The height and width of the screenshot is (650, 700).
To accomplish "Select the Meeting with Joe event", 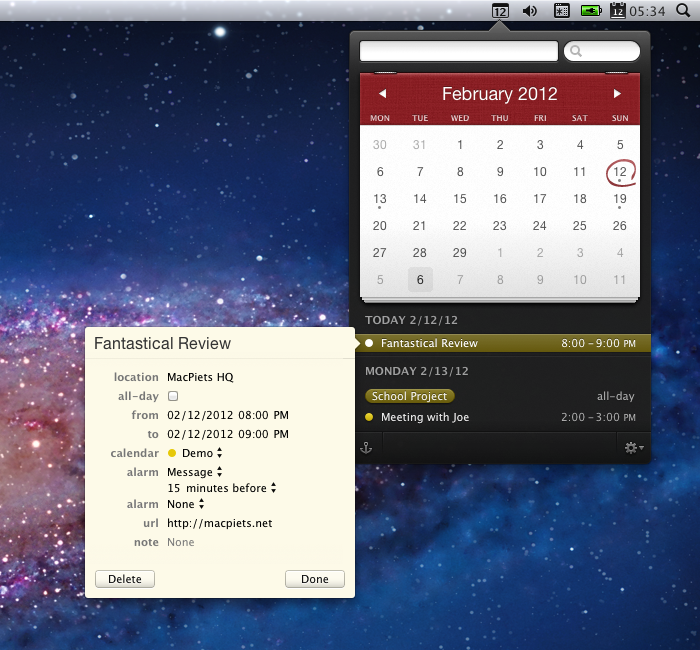I will pos(425,417).
